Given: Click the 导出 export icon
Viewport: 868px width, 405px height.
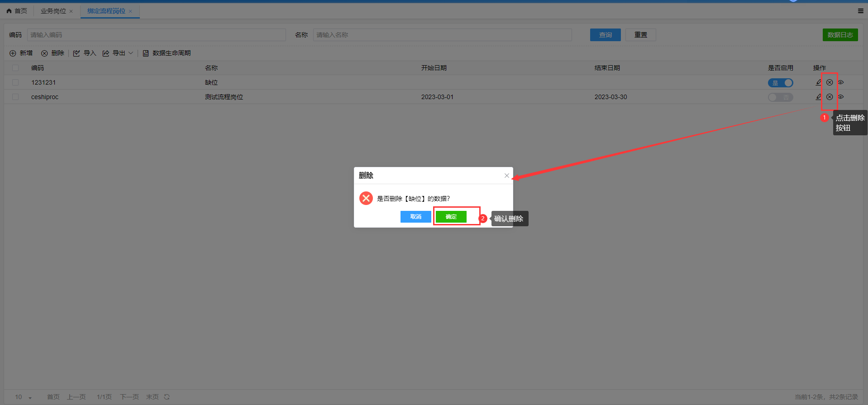Looking at the screenshot, I should pyautogui.click(x=106, y=53).
